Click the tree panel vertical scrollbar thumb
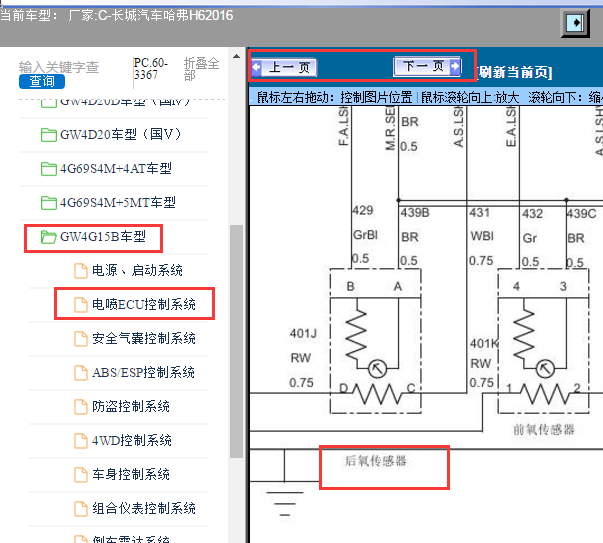 point(237,341)
